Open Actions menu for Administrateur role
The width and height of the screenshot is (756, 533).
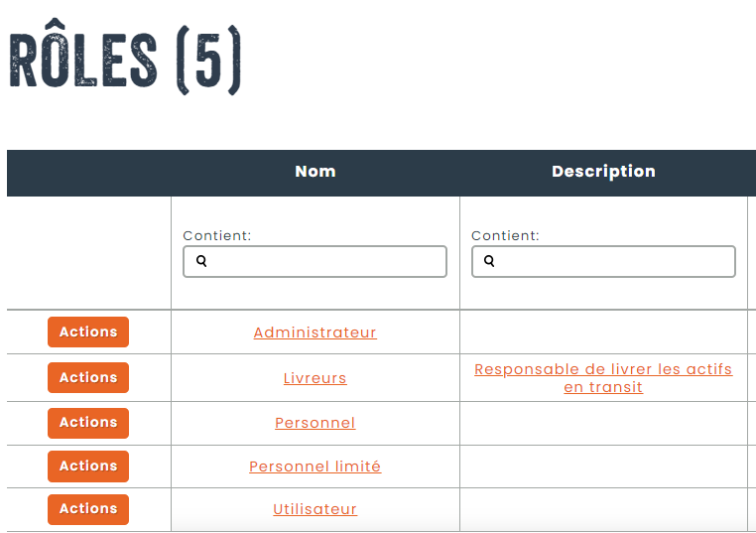click(x=88, y=333)
